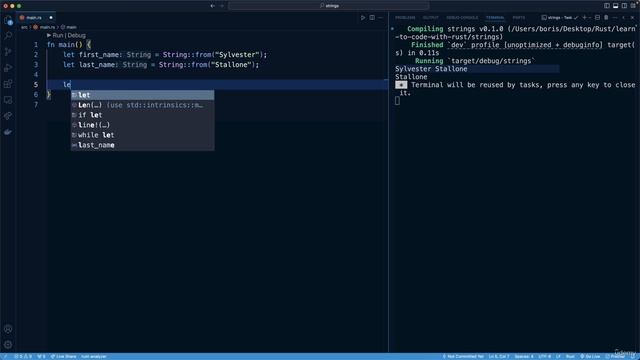This screenshot has height=360, width=640.
Task: Open the Search view in activity bar
Action: click(8, 36)
